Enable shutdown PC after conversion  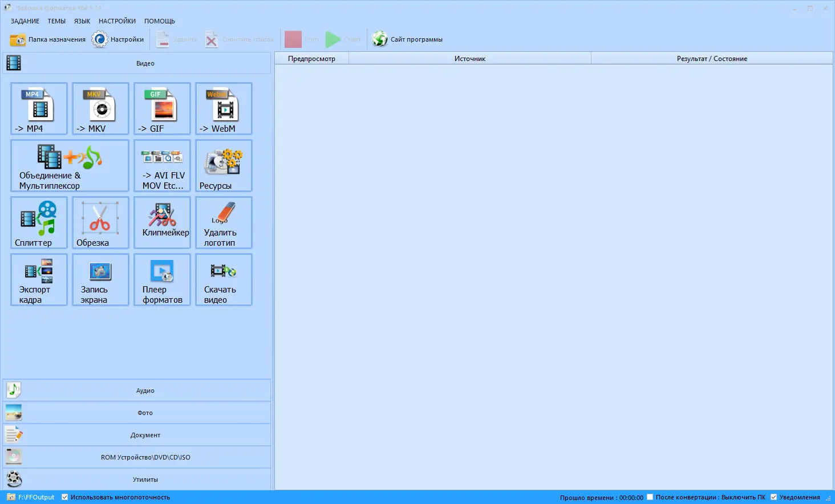650,497
